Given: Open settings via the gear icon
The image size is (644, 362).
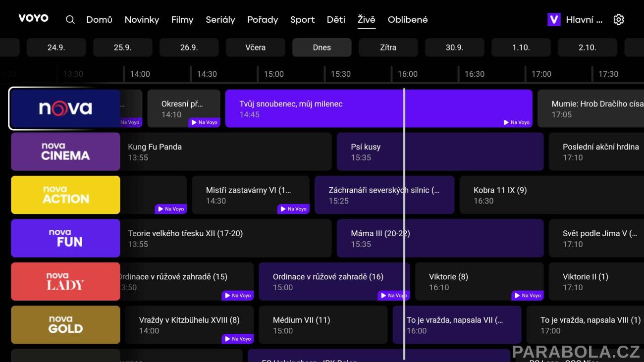Looking at the screenshot, I should point(618,20).
